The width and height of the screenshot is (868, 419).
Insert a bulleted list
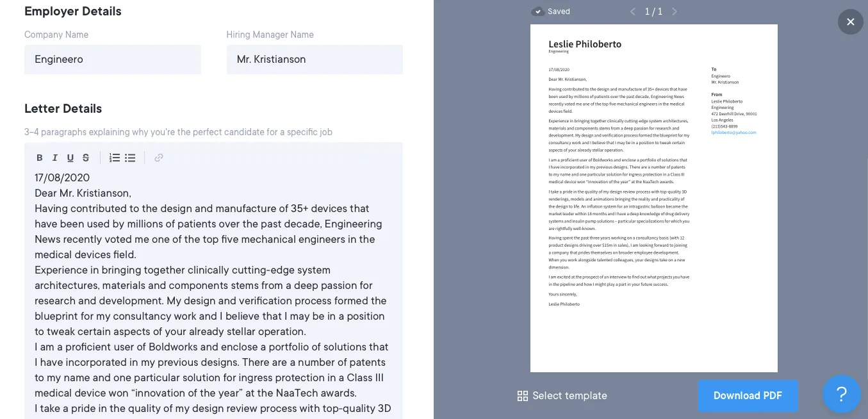point(130,157)
